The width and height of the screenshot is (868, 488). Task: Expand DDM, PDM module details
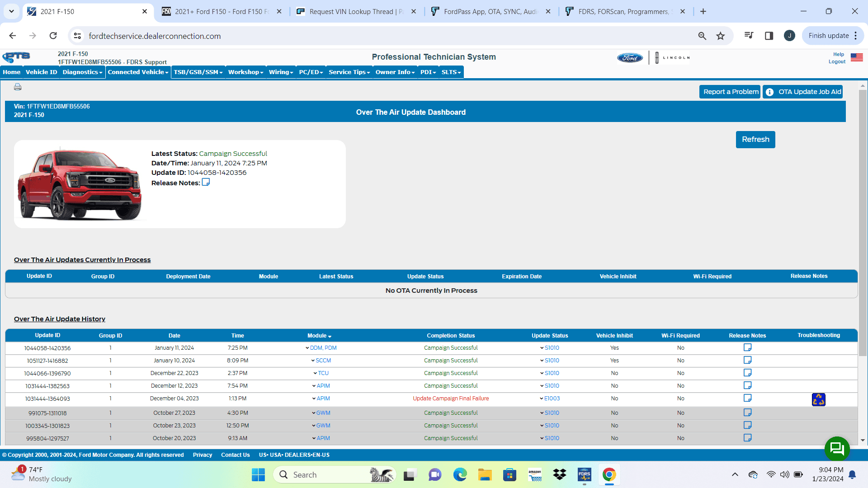click(323, 348)
